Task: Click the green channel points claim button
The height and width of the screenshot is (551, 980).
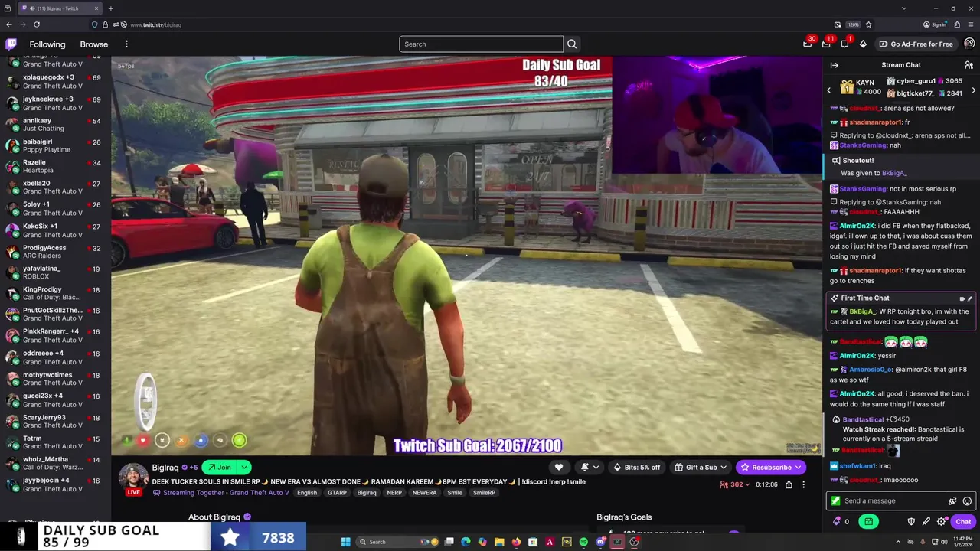Action: pyautogui.click(x=868, y=522)
